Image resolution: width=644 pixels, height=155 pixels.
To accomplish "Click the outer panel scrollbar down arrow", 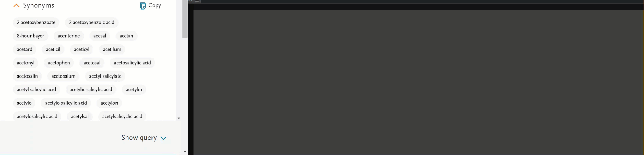I will (x=185, y=152).
